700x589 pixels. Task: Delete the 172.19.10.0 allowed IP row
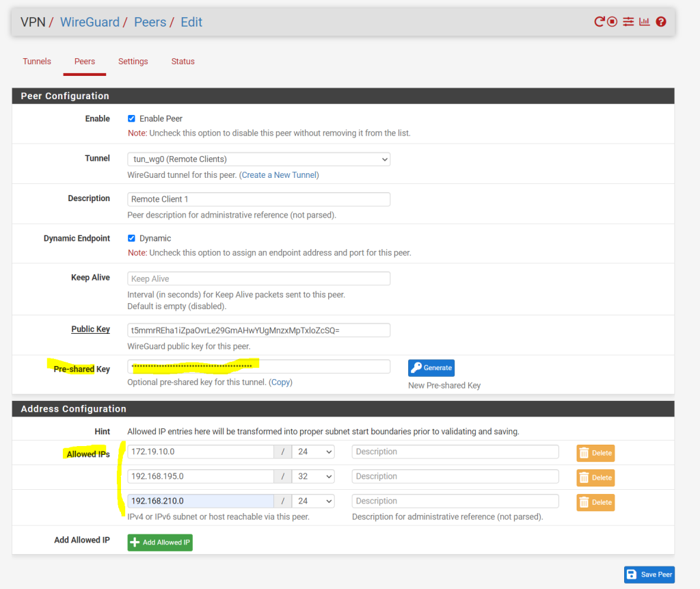pos(595,453)
